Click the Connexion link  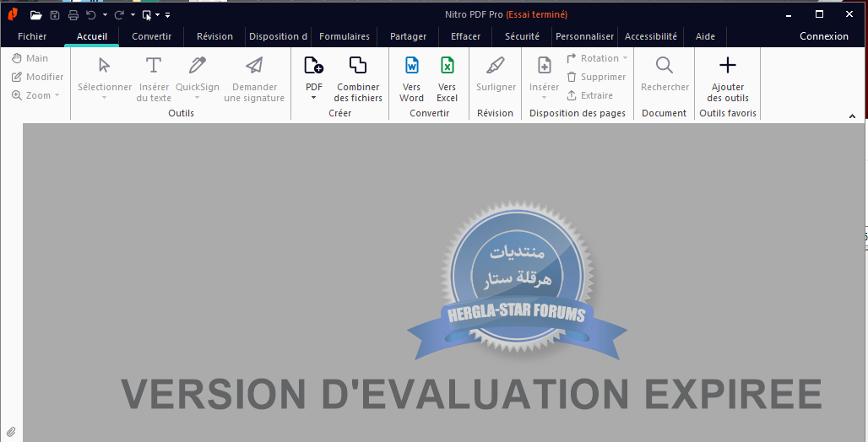(x=824, y=36)
